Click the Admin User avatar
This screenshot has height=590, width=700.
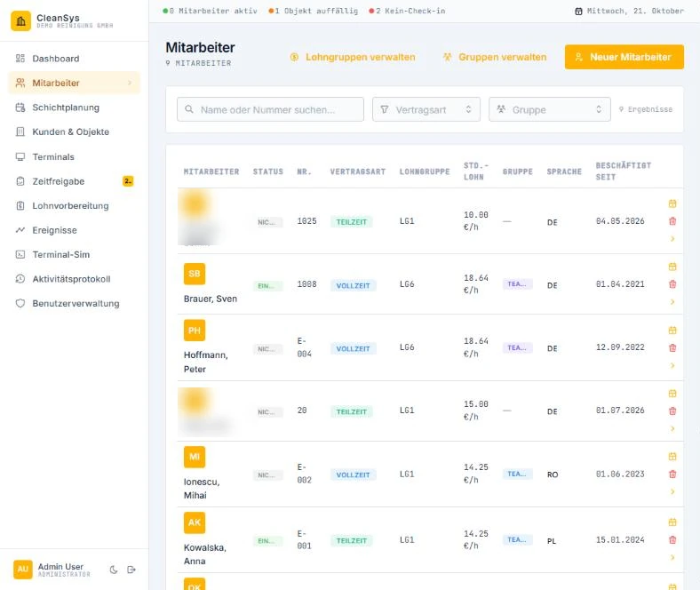point(23,570)
